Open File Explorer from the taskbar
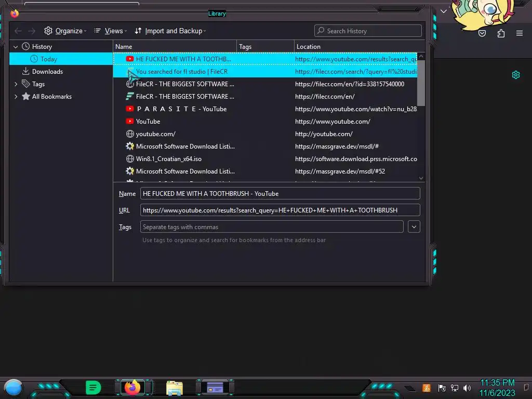The image size is (532, 399). [x=175, y=388]
